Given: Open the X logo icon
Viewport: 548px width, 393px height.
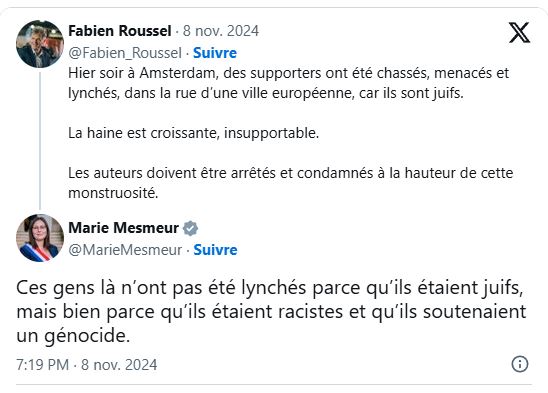Looking at the screenshot, I should pos(519,32).
